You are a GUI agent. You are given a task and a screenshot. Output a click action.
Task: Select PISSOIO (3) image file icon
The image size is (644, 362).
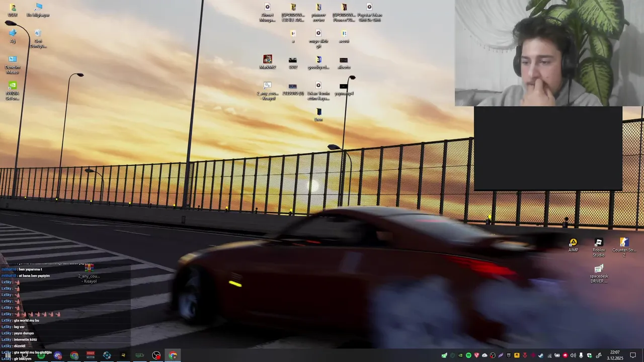(293, 88)
